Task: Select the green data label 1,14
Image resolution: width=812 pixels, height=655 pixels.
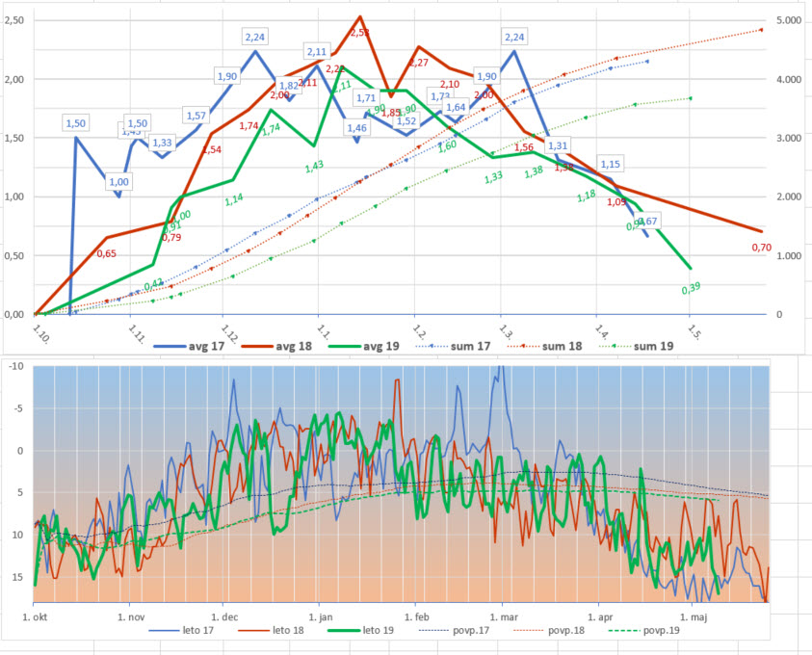Action: point(234,199)
